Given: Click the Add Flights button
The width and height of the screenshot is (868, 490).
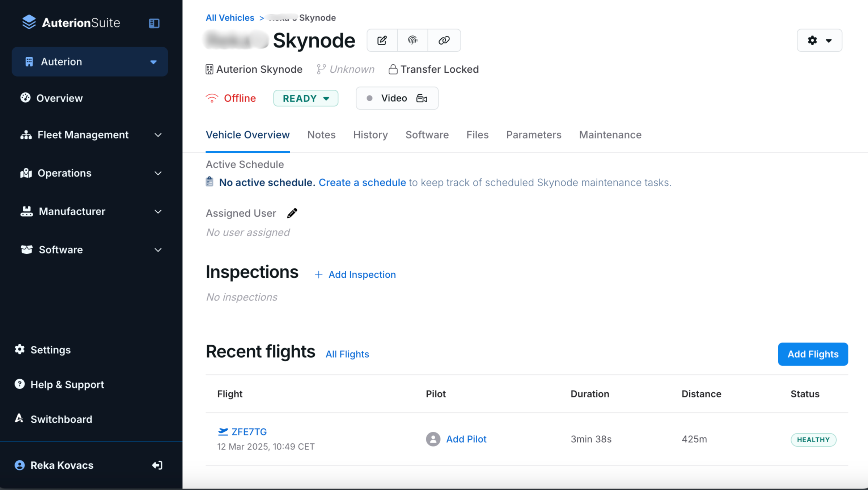Looking at the screenshot, I should (813, 354).
